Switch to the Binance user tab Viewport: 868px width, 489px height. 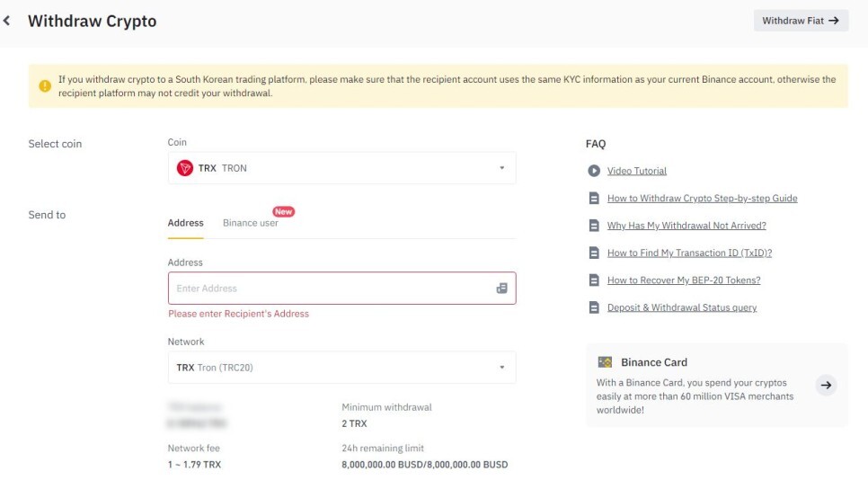click(250, 223)
